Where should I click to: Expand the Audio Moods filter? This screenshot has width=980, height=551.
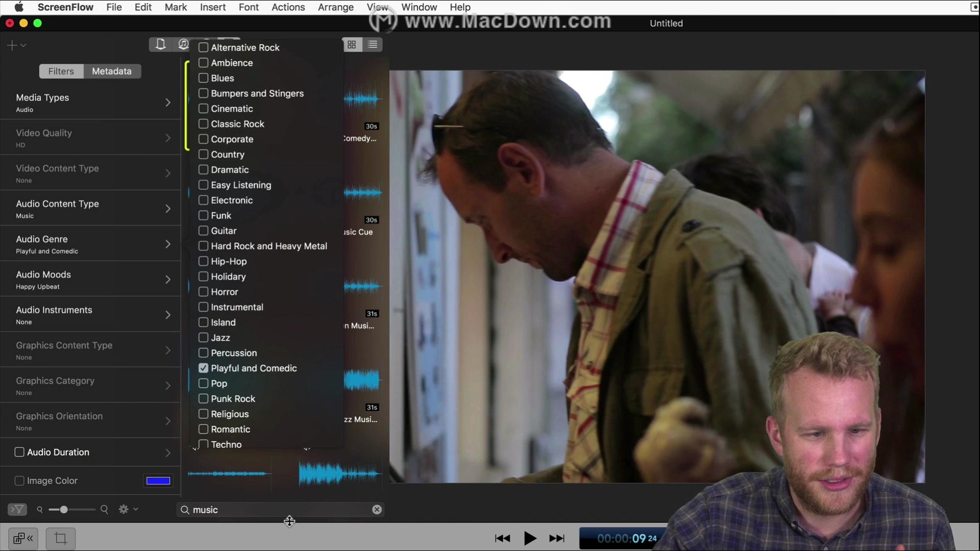[x=167, y=280]
